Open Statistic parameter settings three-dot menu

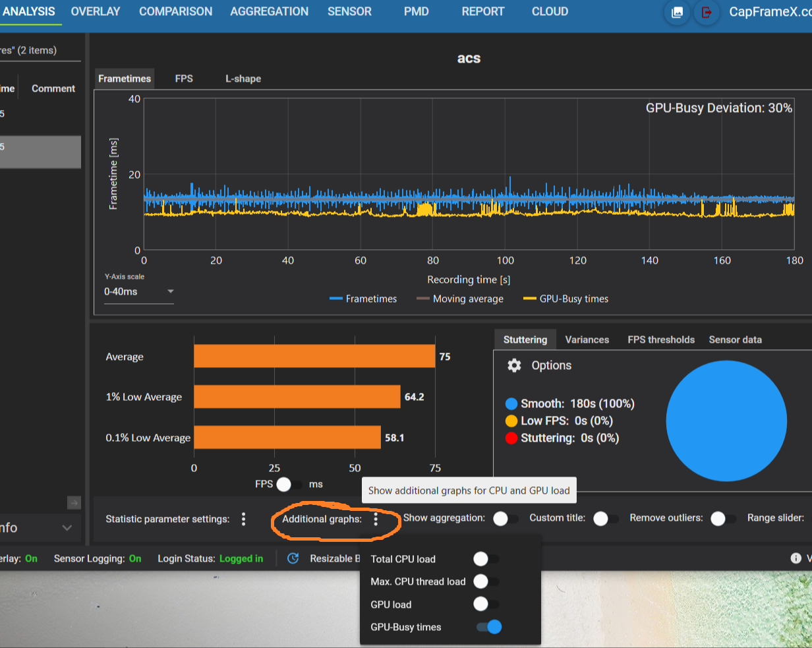click(x=243, y=519)
